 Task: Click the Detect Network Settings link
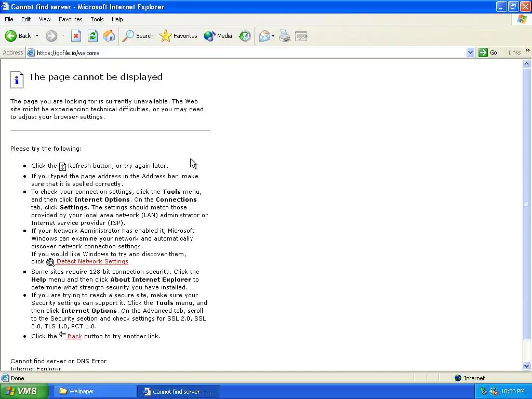coord(92,261)
